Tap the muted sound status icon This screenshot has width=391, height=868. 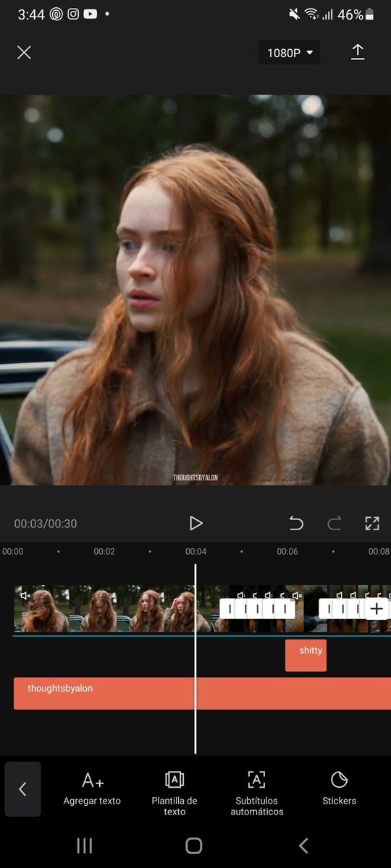click(295, 14)
